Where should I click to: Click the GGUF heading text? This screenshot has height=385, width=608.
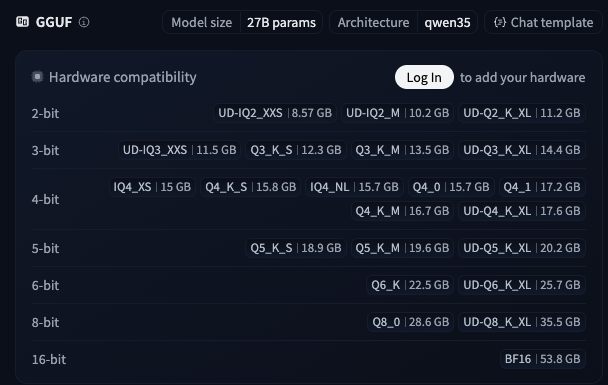pyautogui.click(x=54, y=22)
